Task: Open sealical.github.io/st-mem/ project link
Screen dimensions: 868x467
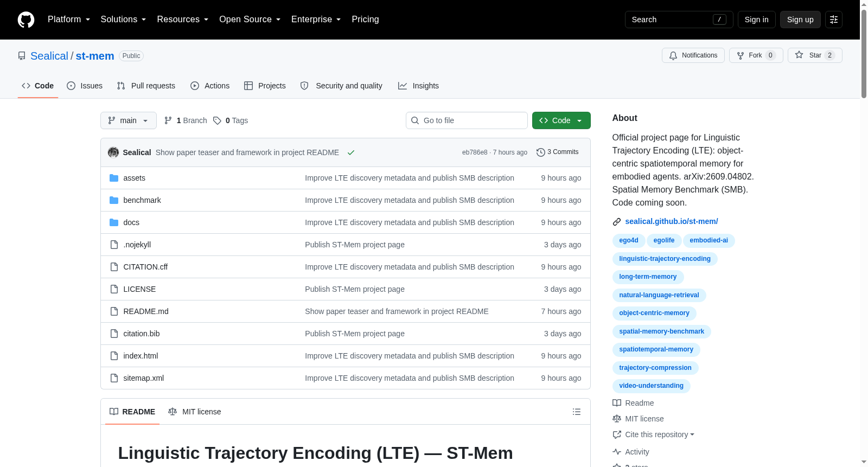Action: 672,221
